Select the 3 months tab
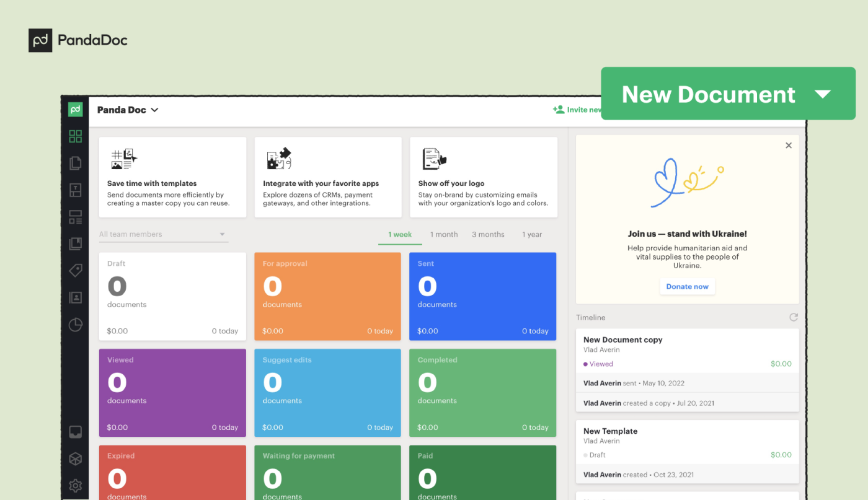Viewport: 868px width, 500px height. [x=488, y=234]
